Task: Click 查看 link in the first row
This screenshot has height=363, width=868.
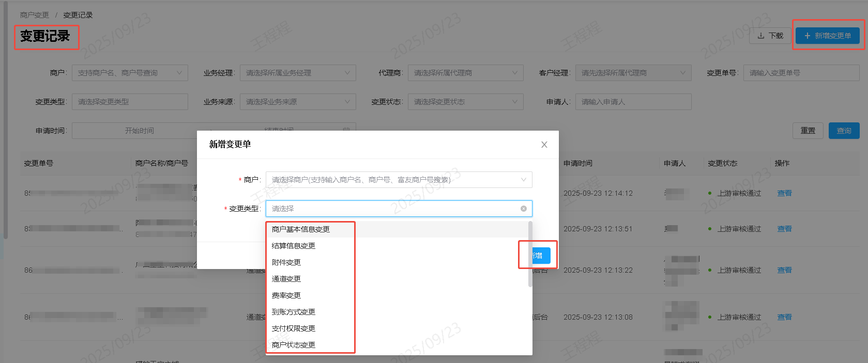Action: pos(784,193)
